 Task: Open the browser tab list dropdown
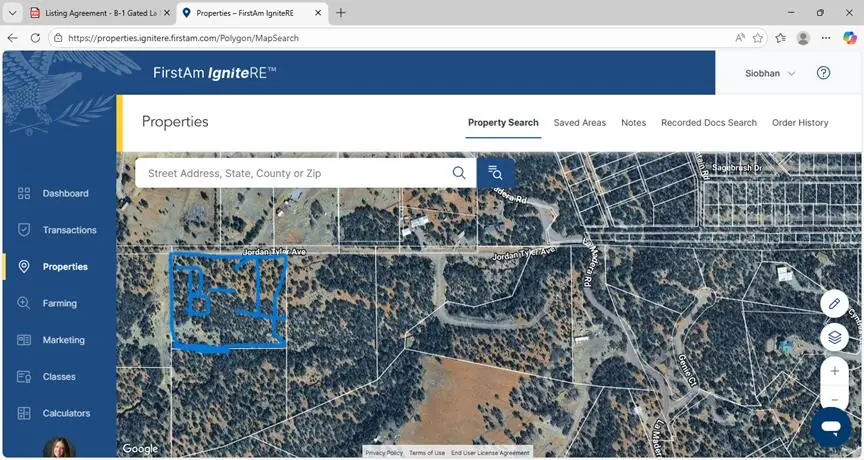coord(12,13)
